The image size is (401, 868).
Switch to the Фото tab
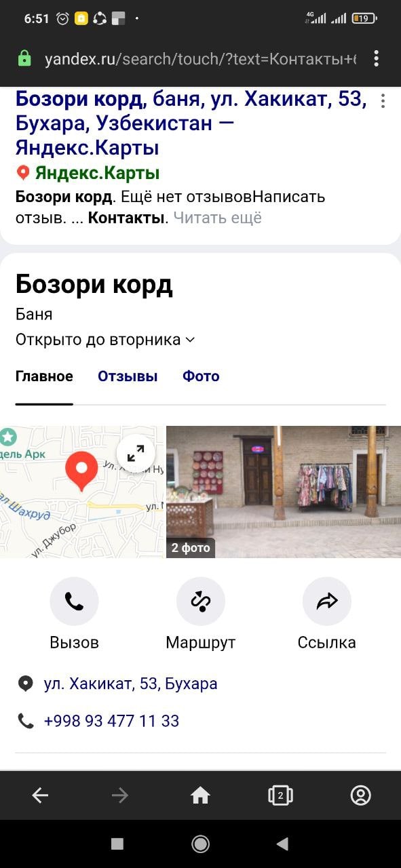click(x=201, y=376)
